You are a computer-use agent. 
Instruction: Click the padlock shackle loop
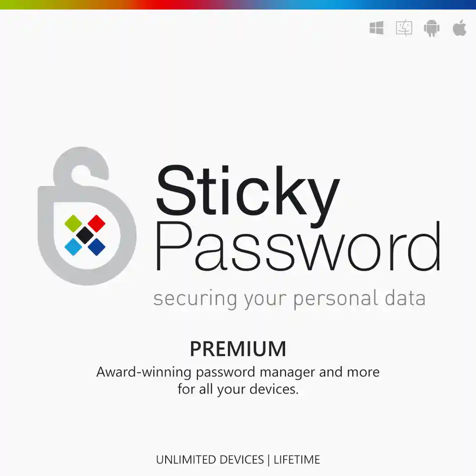(x=81, y=166)
